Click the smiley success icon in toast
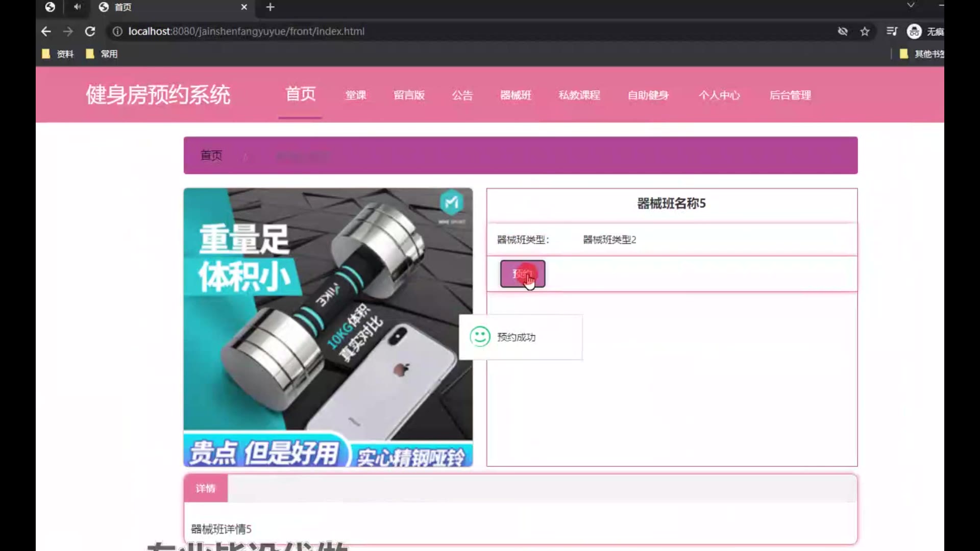980x551 pixels. pos(480,337)
